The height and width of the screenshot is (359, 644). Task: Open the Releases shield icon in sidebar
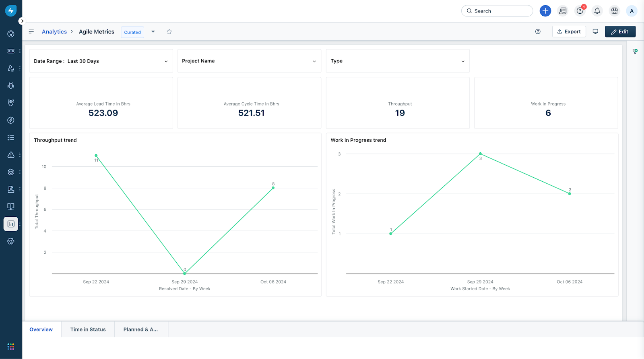(11, 103)
